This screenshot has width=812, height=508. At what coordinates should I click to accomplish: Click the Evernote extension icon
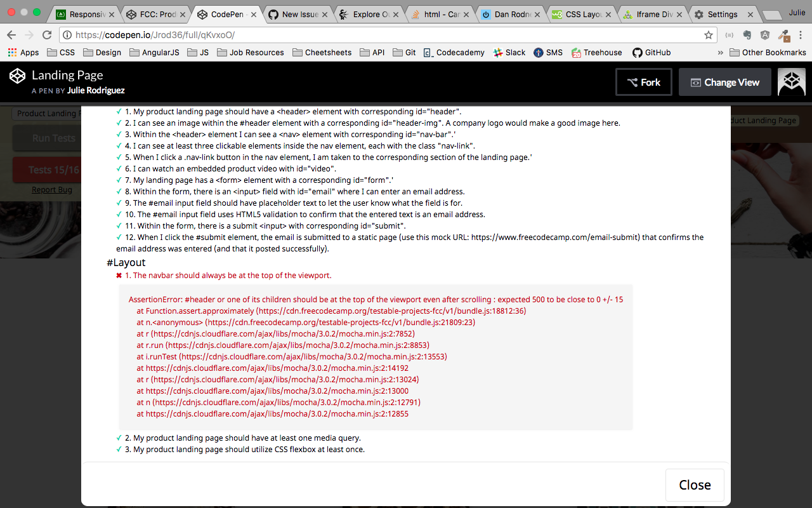pyautogui.click(x=747, y=35)
